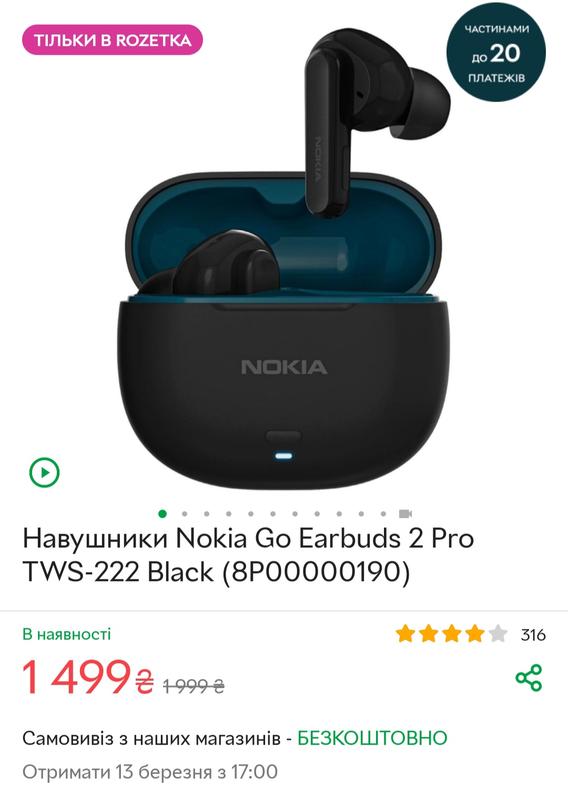Viewport: 568px width, 800px height.
Task: Tap the crossed-out 1 999 ₴ old price
Action: (193, 686)
